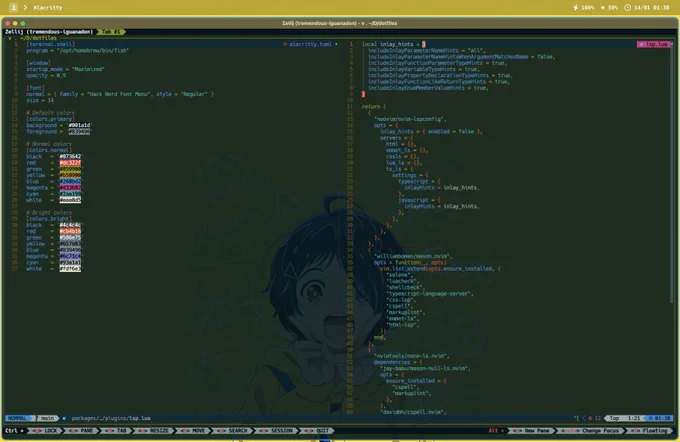The width and height of the screenshot is (680, 442).
Task: Click the [terminal.shell] section header
Action: 50,44
